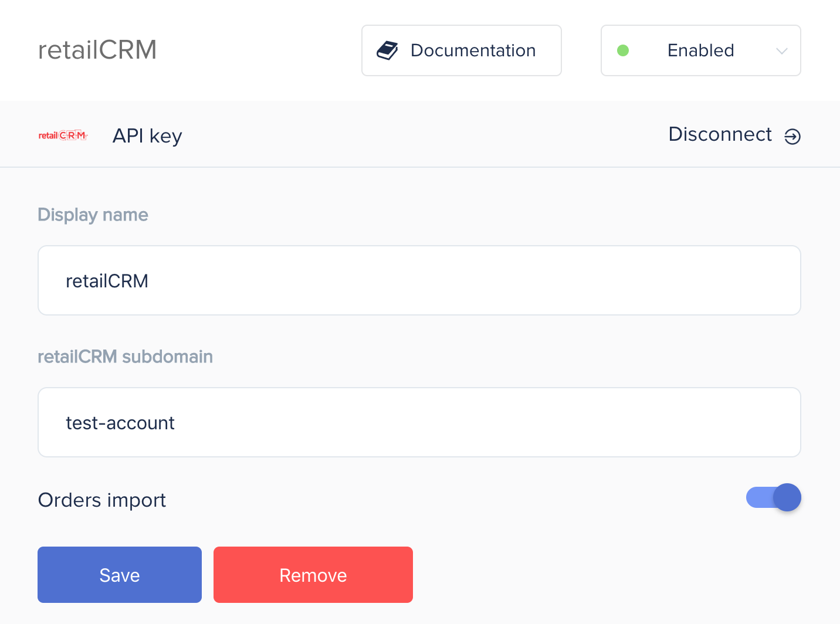
Task: Click the Display name field label
Action: [x=93, y=215]
